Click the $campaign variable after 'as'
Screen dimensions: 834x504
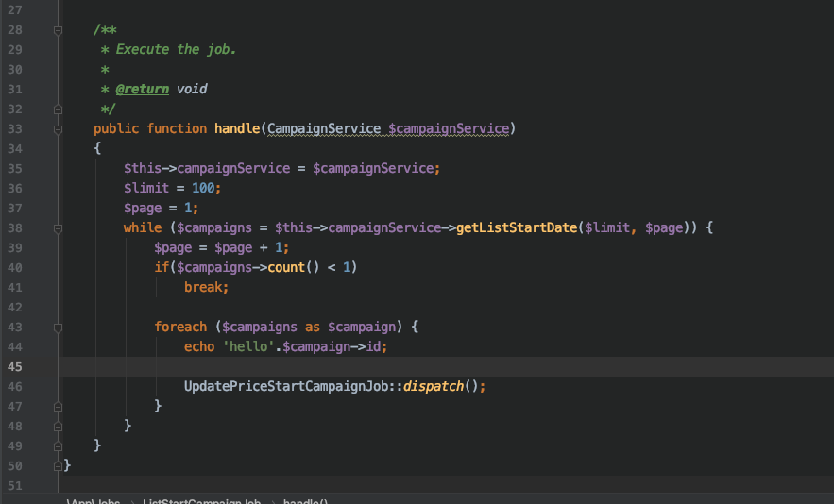click(x=362, y=327)
